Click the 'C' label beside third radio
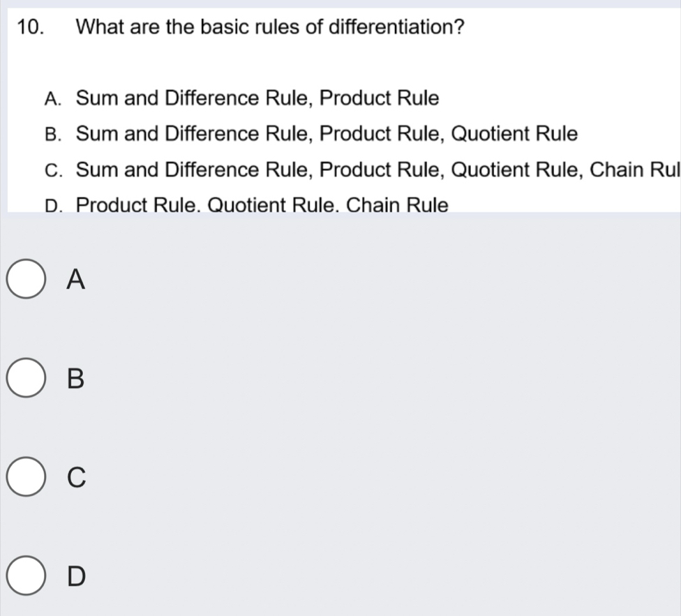Image resolution: width=681 pixels, height=616 pixels. (76, 479)
